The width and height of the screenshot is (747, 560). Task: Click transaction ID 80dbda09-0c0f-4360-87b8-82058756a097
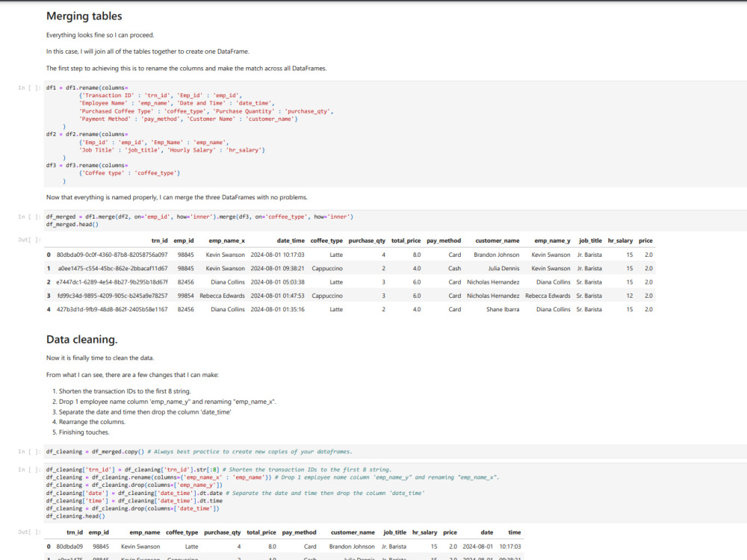[112, 255]
